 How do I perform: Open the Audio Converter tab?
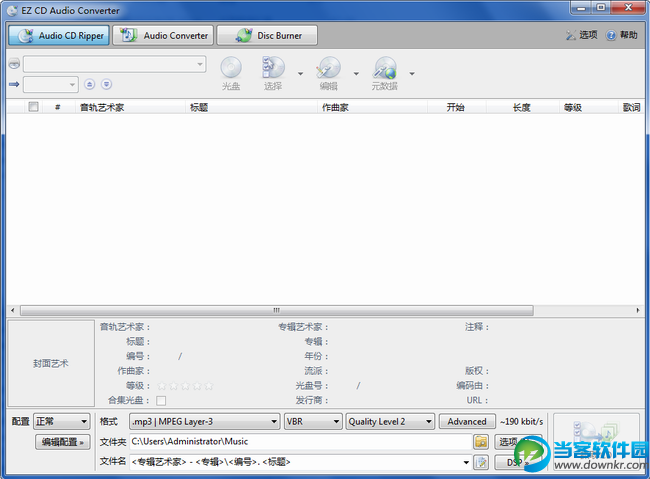(x=163, y=36)
